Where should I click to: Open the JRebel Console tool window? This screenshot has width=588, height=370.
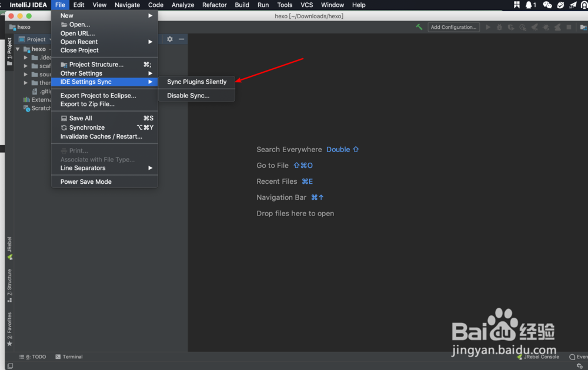538,356
